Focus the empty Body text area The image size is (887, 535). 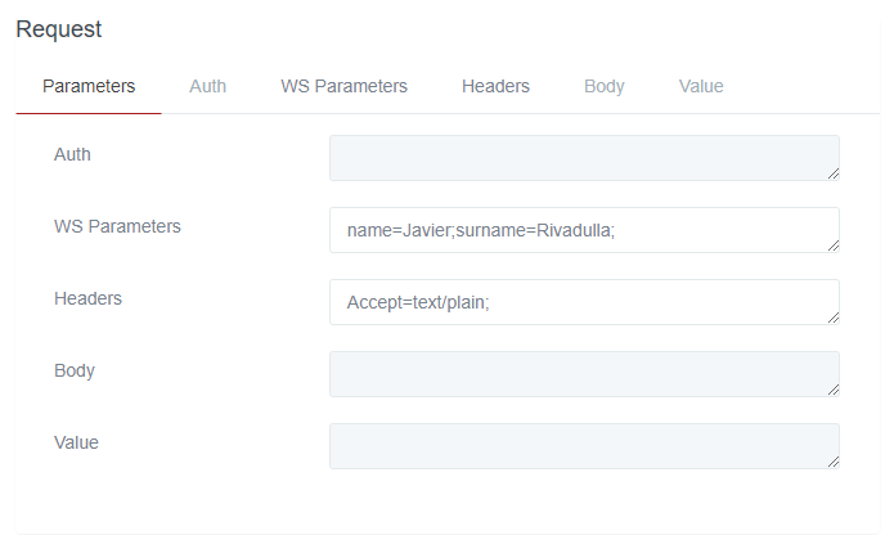[x=583, y=374]
